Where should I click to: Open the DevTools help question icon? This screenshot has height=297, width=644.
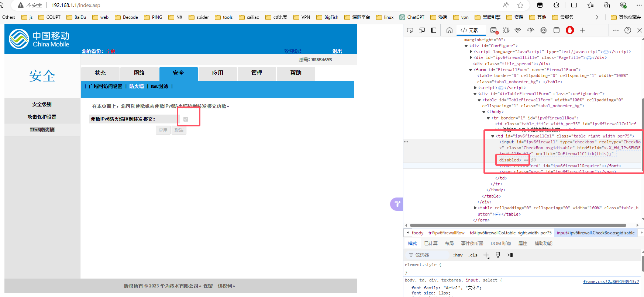click(628, 30)
